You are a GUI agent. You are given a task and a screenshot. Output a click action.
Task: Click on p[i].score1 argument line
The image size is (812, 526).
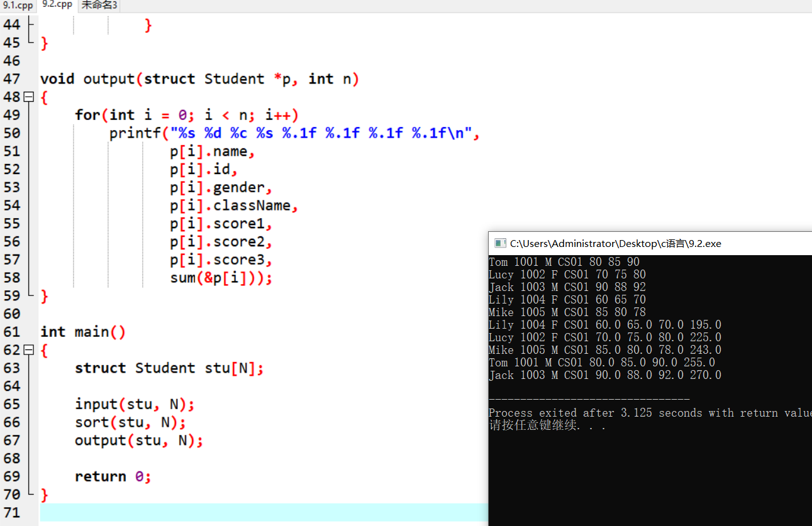pos(221,224)
